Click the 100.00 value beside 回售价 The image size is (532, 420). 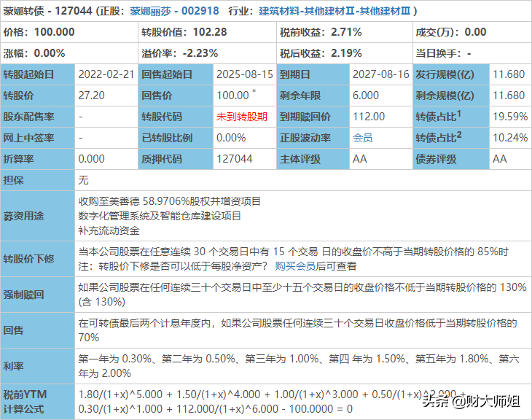[232, 96]
